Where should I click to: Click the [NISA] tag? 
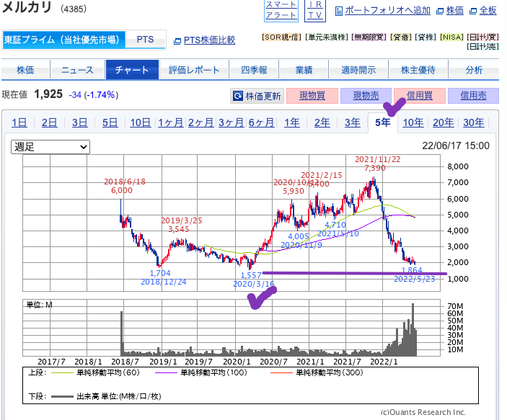coord(451,37)
